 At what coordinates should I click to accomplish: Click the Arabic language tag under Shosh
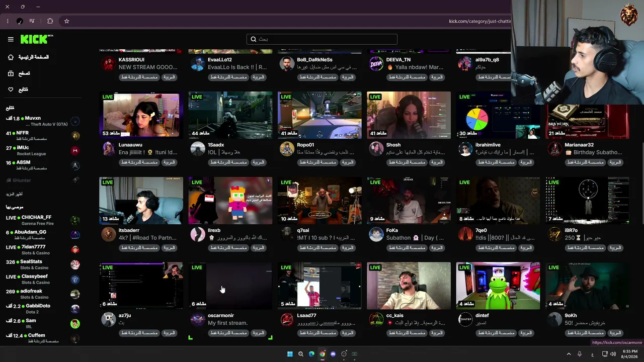[437, 162]
